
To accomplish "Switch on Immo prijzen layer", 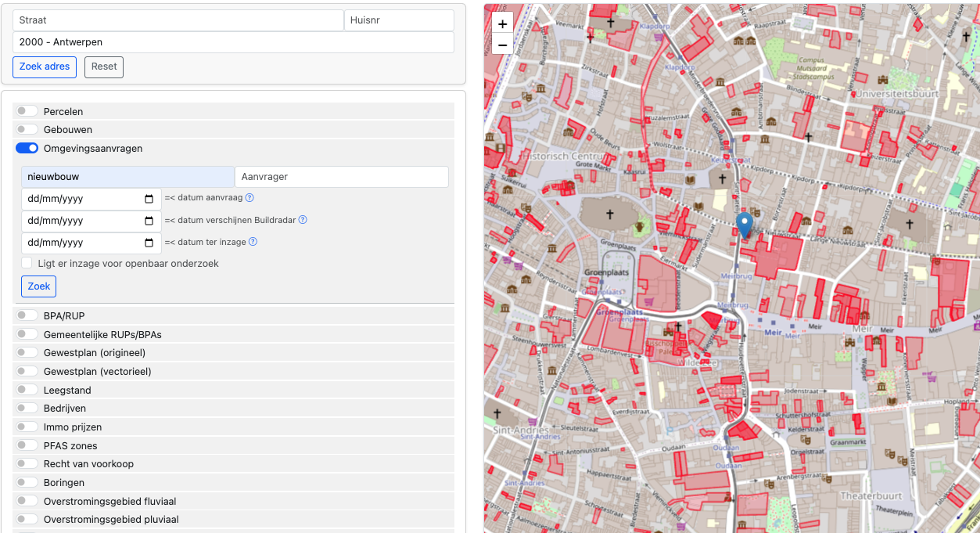I will pyautogui.click(x=27, y=427).
